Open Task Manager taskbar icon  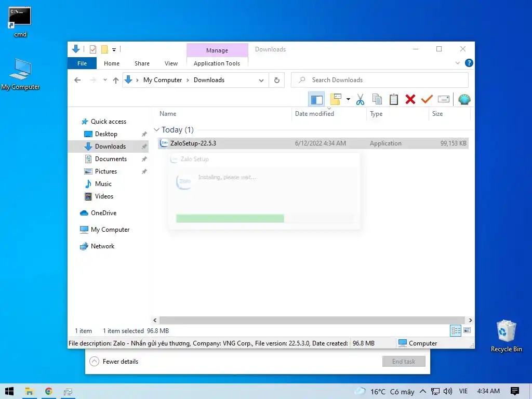pos(68,392)
